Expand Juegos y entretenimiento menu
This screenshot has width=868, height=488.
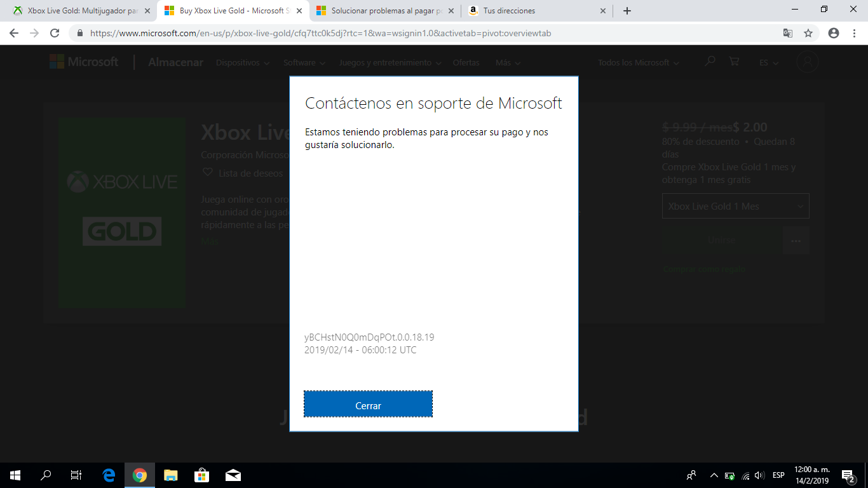tap(390, 63)
